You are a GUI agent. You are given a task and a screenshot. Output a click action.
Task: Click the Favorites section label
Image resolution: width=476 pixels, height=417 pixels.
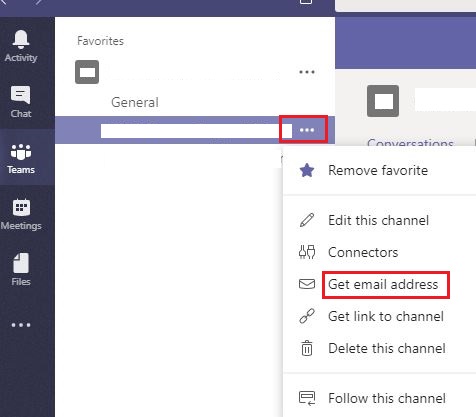point(100,41)
